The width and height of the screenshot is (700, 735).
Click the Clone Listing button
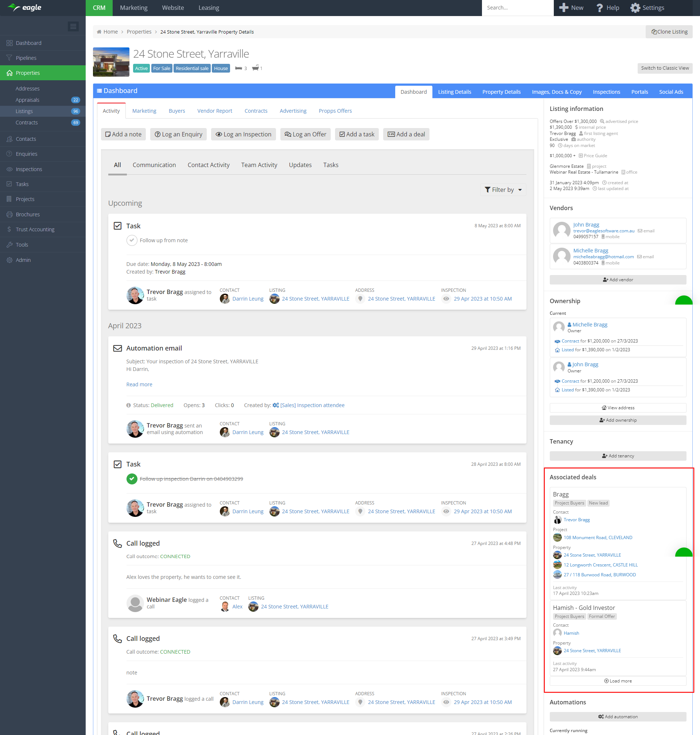(x=669, y=32)
